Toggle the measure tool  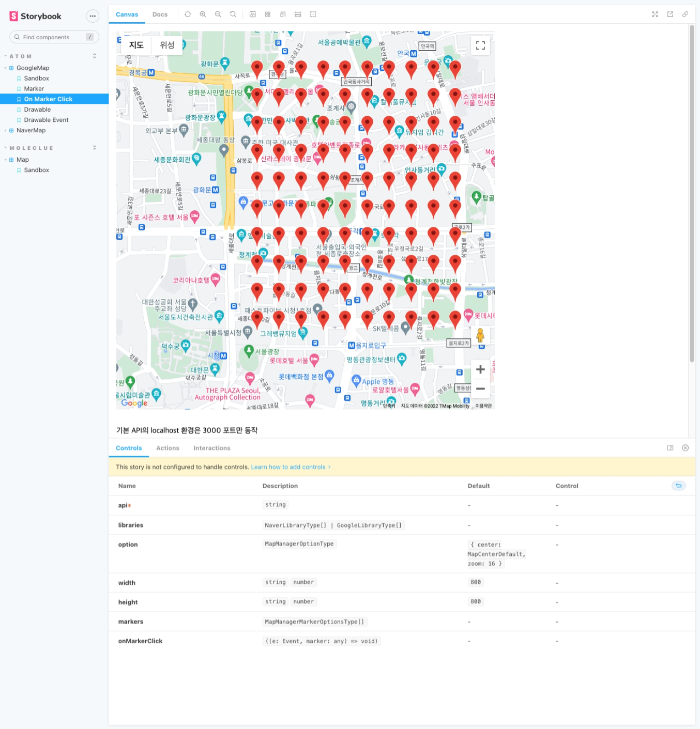(298, 14)
